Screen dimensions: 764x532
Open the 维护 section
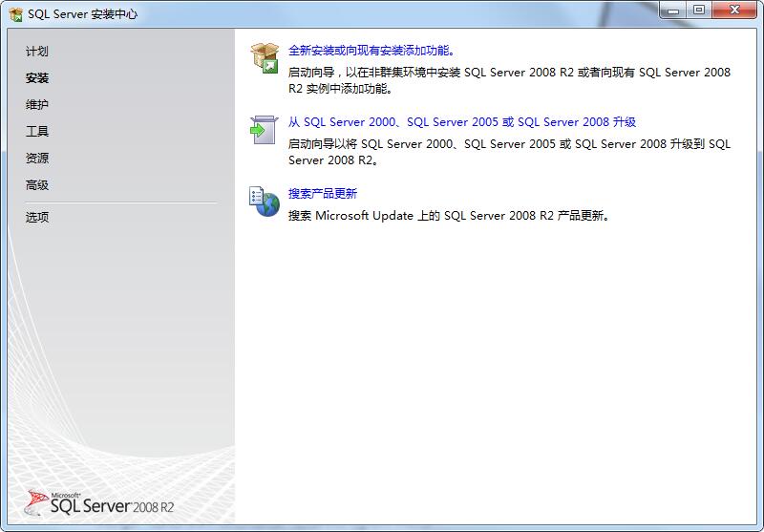click(x=37, y=105)
